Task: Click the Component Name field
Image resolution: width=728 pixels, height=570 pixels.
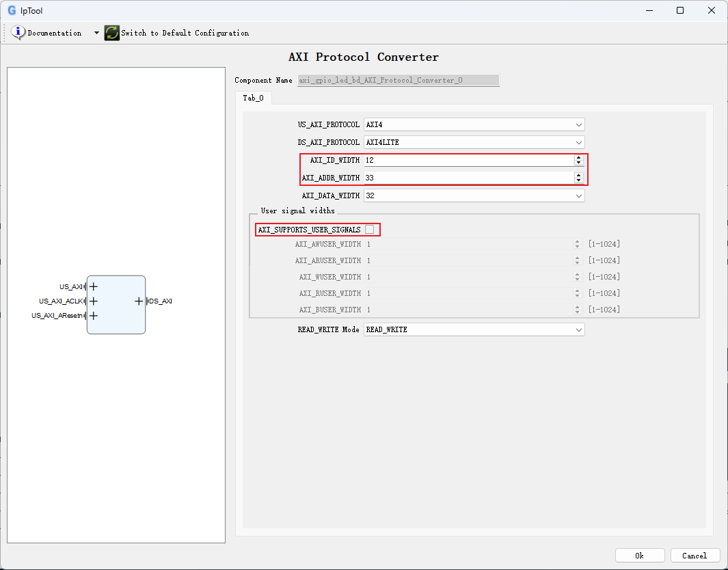Action: pos(399,80)
